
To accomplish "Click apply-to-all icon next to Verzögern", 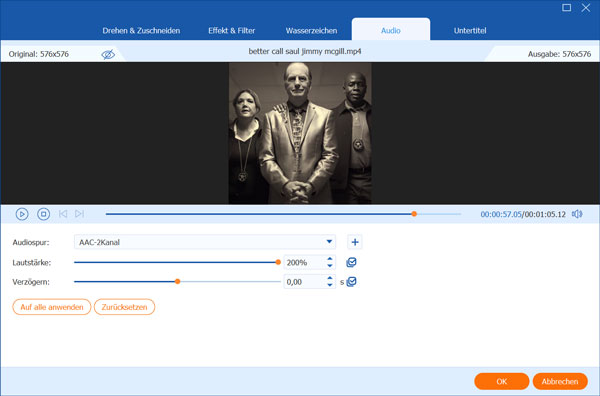I will pyautogui.click(x=351, y=282).
